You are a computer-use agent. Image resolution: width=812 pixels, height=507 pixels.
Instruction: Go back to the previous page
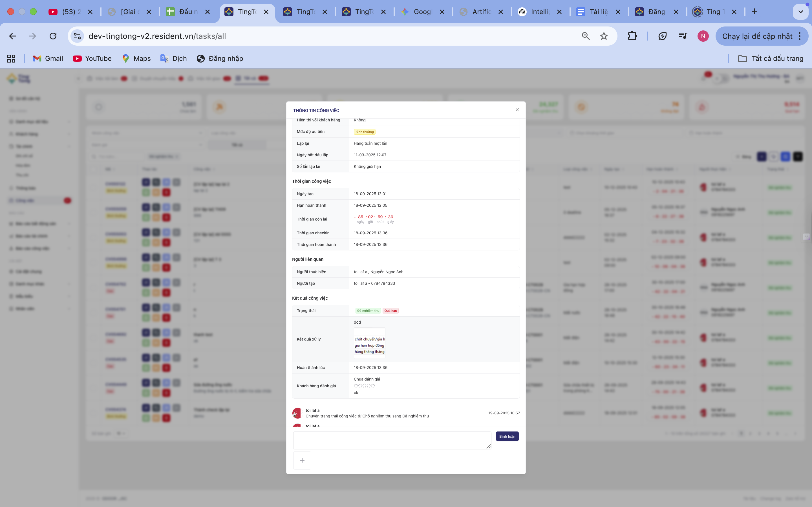click(12, 36)
